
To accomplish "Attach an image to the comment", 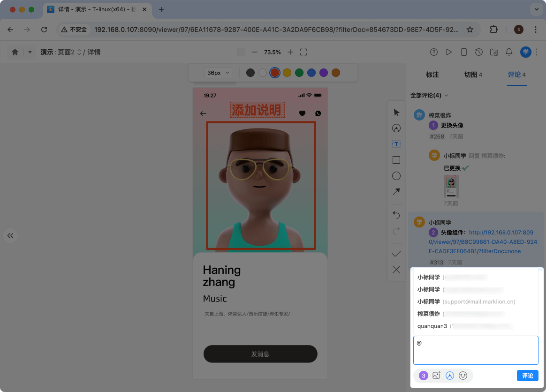I will pyautogui.click(x=436, y=376).
